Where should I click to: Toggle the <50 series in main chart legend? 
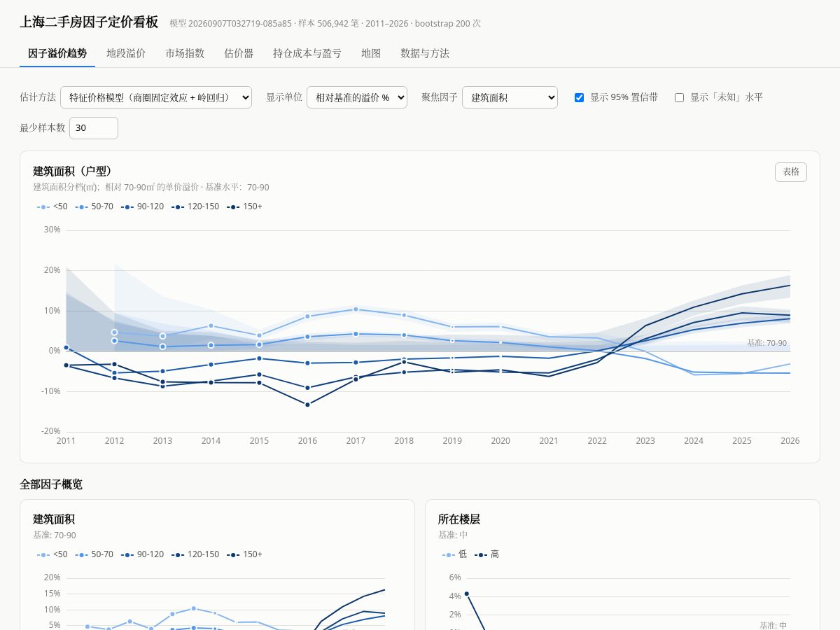pyautogui.click(x=52, y=206)
